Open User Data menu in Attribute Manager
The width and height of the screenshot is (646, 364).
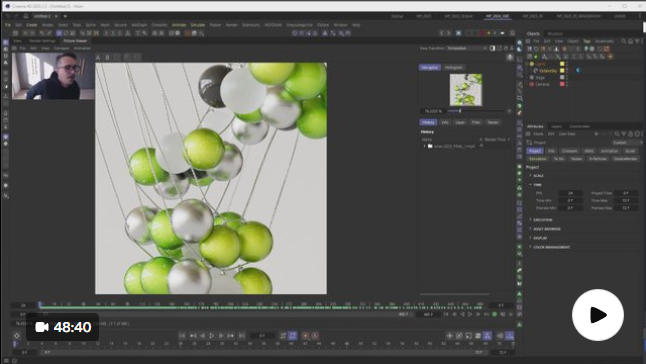[x=567, y=134]
